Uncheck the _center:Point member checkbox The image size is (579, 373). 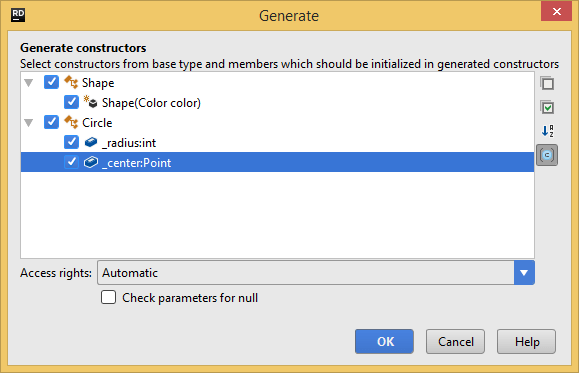71,162
